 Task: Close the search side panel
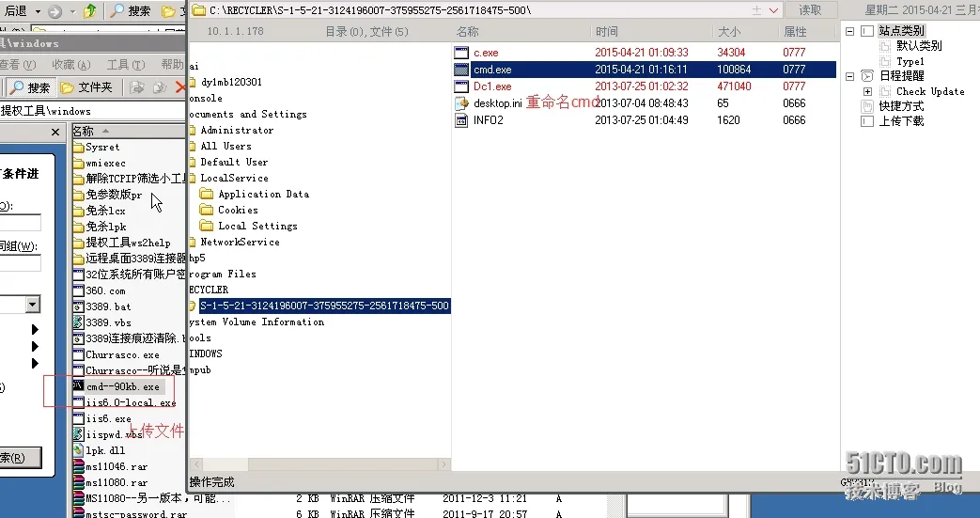55,132
